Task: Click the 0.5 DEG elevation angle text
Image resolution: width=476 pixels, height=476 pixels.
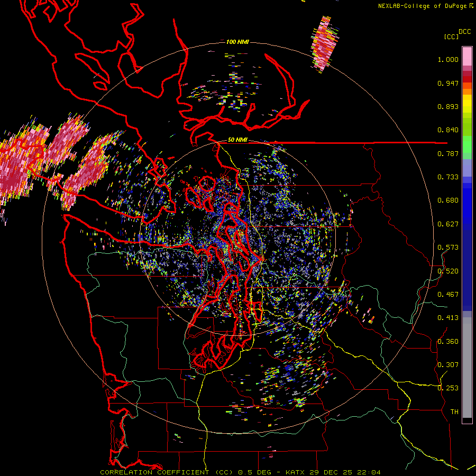Action: [x=254, y=472]
